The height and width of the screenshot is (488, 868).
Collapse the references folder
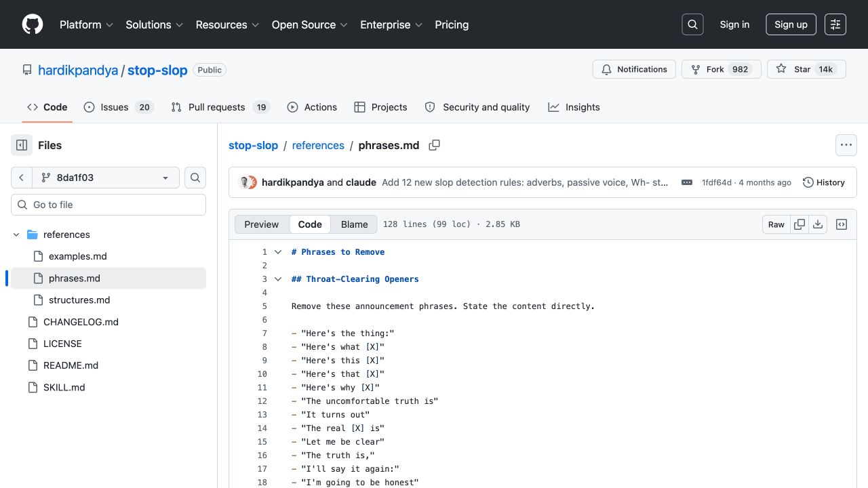(x=16, y=235)
